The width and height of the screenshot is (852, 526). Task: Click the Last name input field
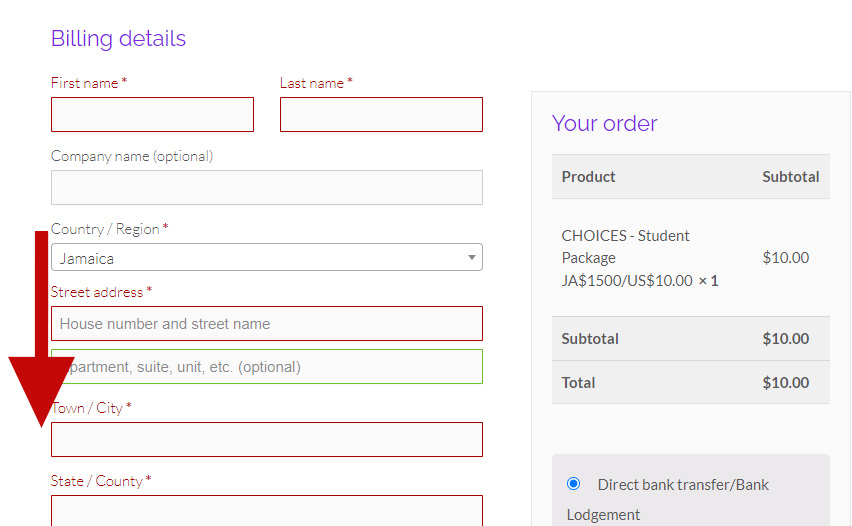pos(381,115)
